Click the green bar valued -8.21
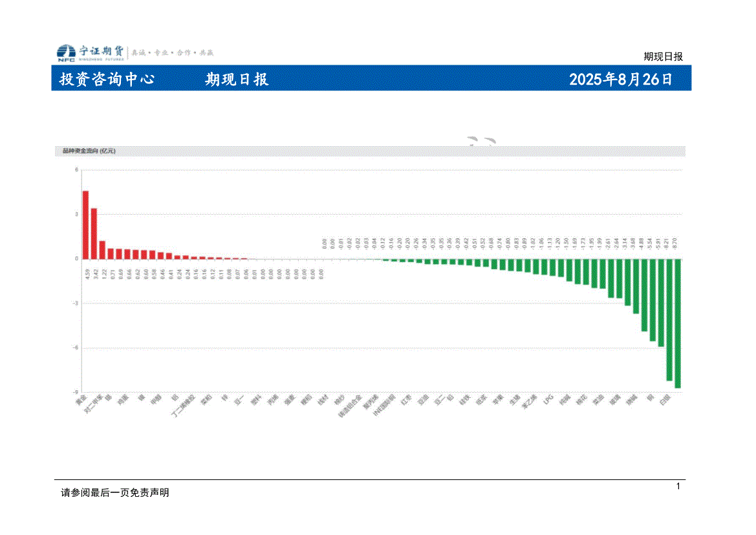Screen dimensions: 756x535 669,320
